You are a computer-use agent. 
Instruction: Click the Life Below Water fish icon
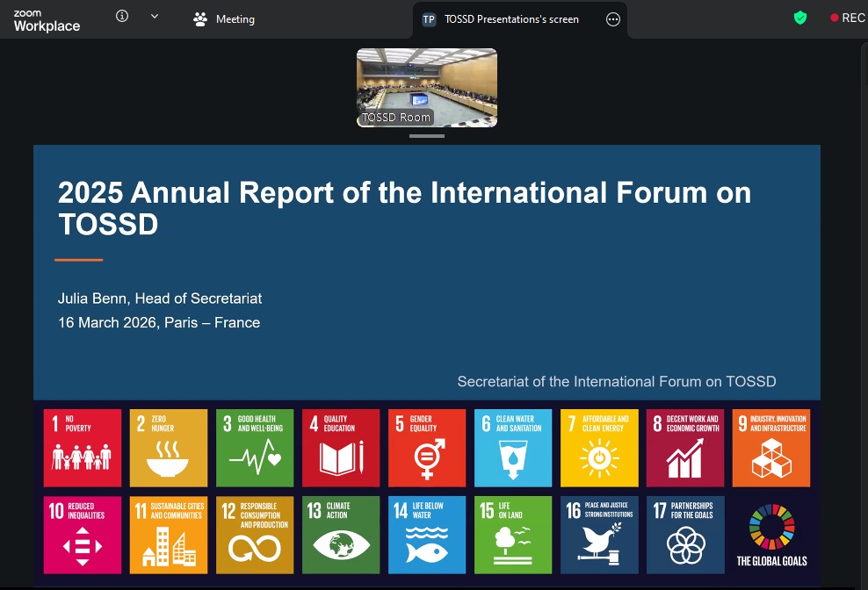coord(426,549)
